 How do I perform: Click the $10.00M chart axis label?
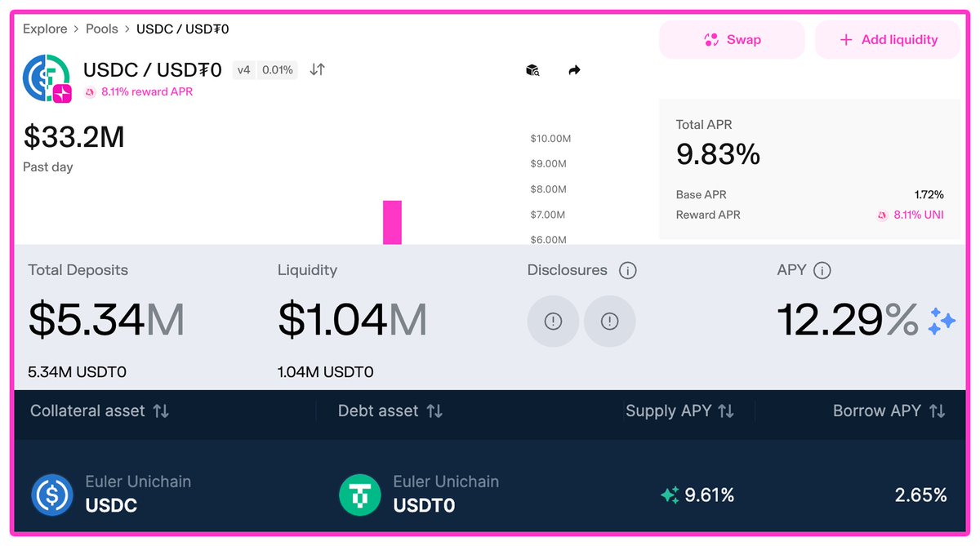tap(550, 139)
